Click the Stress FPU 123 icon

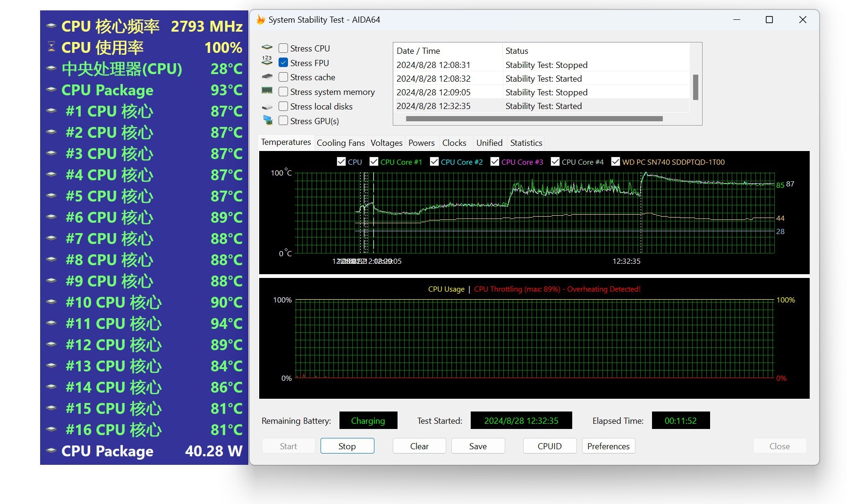(x=267, y=60)
